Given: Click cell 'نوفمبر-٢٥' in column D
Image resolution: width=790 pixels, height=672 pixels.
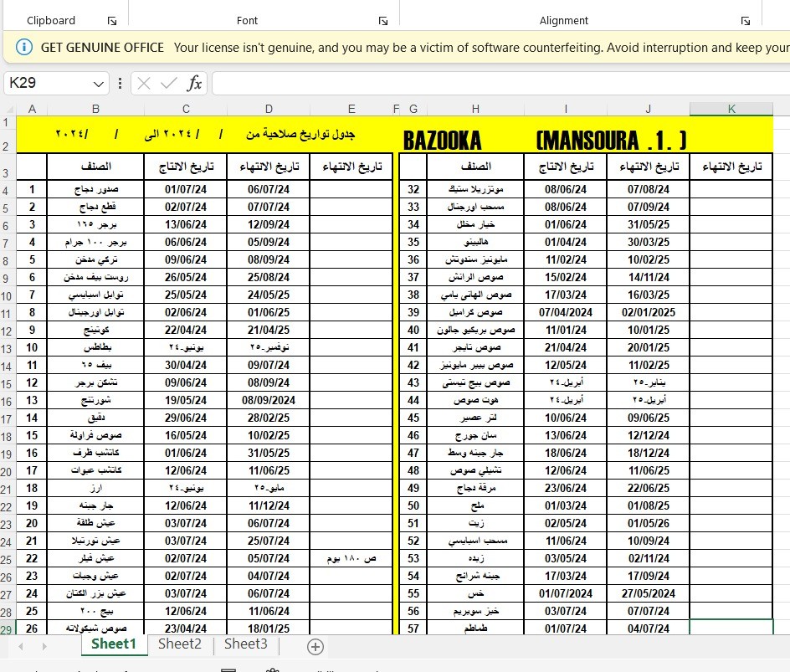Looking at the screenshot, I should coord(269,347).
